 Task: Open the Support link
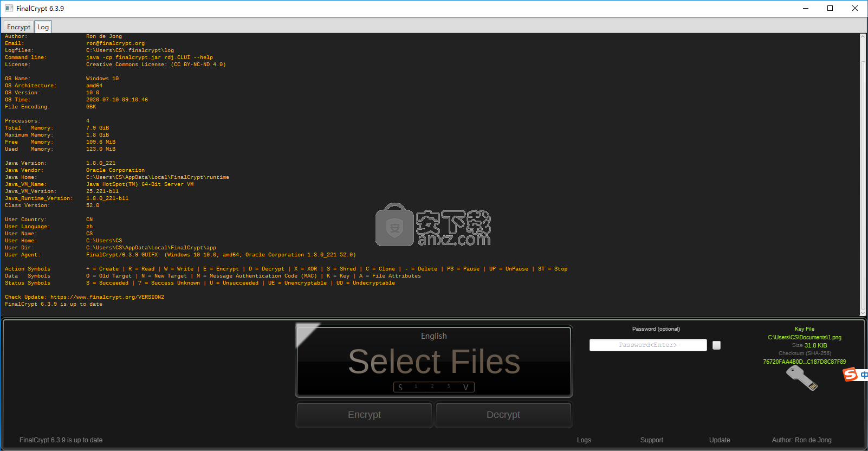coord(652,440)
